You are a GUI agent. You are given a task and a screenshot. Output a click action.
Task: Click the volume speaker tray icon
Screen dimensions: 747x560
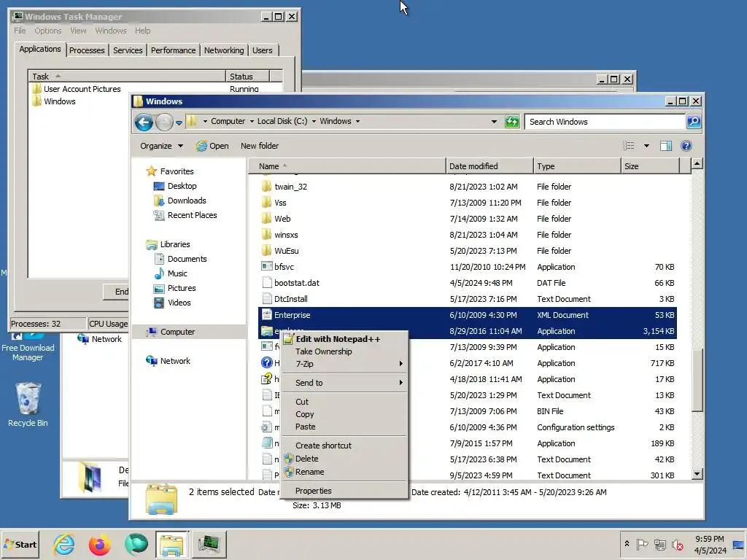coord(677,544)
